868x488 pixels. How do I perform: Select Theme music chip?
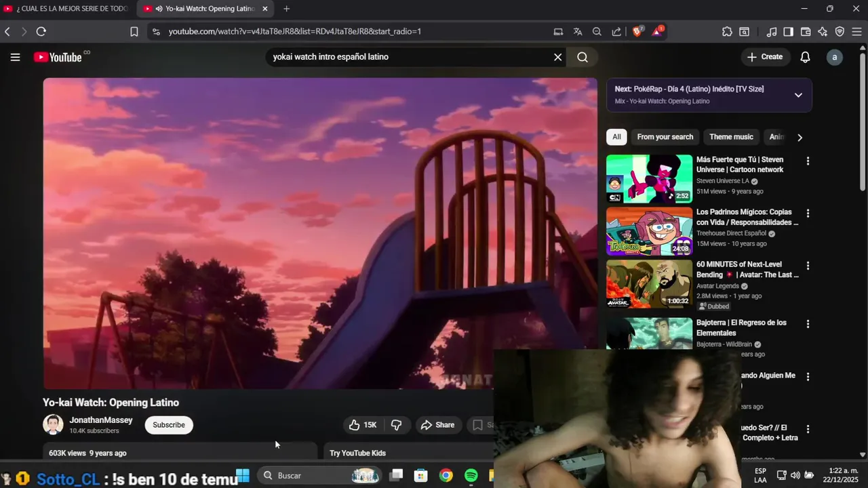[x=731, y=137]
